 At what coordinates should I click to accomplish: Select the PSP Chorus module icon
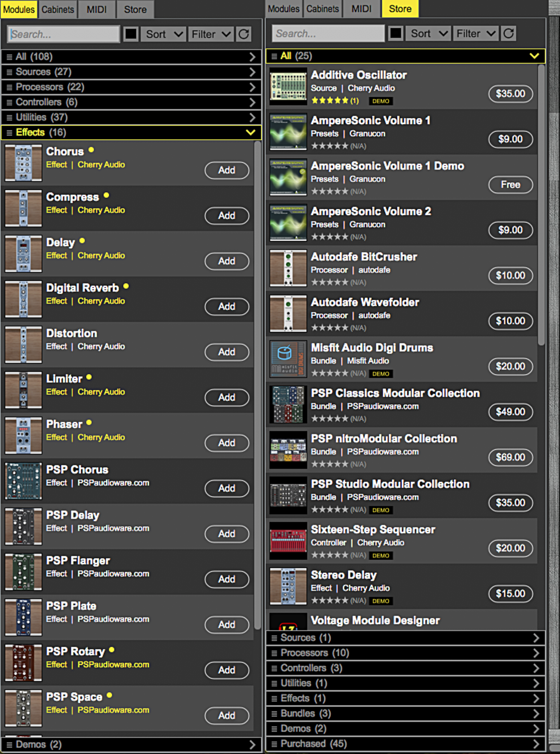pyautogui.click(x=23, y=481)
